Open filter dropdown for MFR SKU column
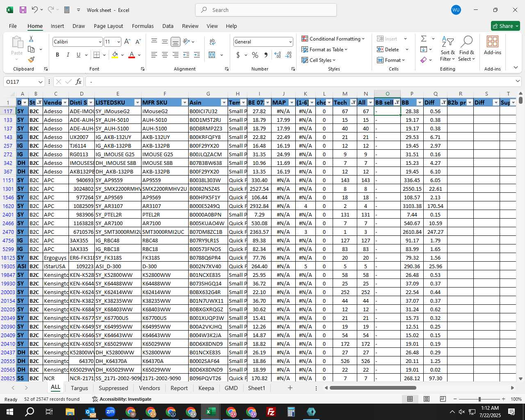Viewport: 525px width, 420px height. (x=185, y=103)
